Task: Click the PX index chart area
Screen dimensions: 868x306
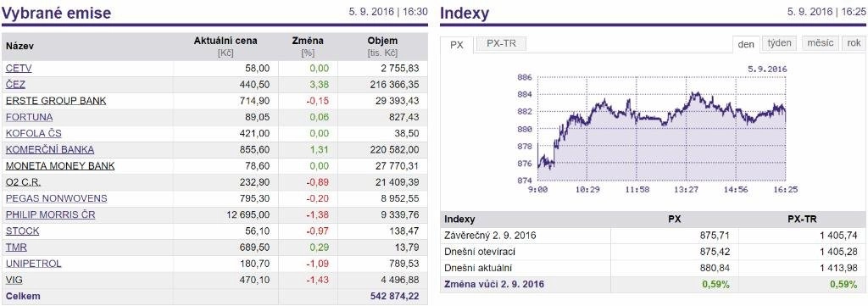Action: [x=661, y=129]
